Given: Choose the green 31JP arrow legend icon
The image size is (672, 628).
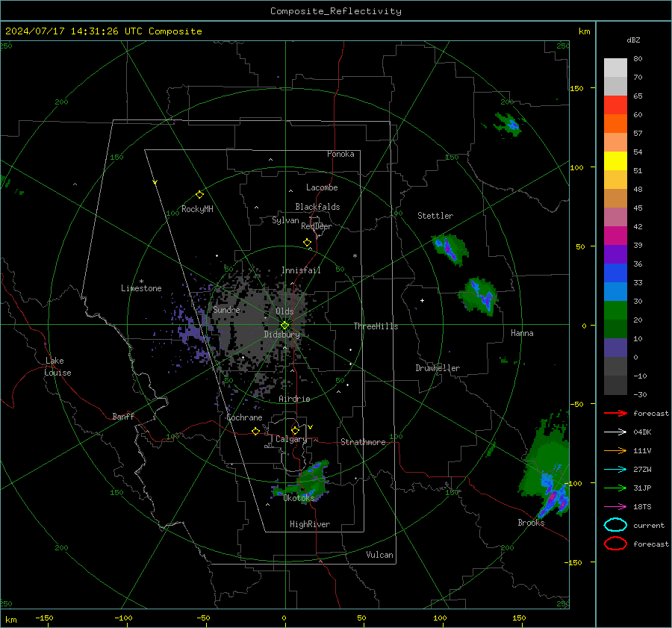Looking at the screenshot, I should click(x=615, y=488).
